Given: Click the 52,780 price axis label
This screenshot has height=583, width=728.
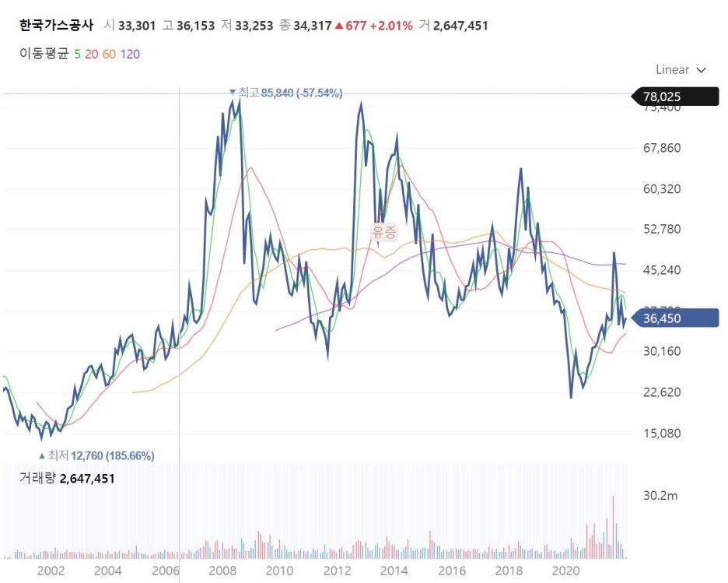Looking at the screenshot, I should pos(662,229).
